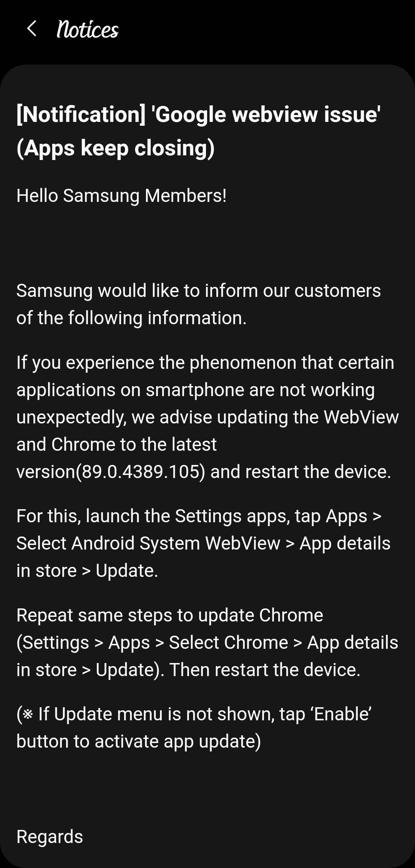Tap 'Then restart the device.' sentence
This screenshot has height=868, width=415.
(x=265, y=670)
